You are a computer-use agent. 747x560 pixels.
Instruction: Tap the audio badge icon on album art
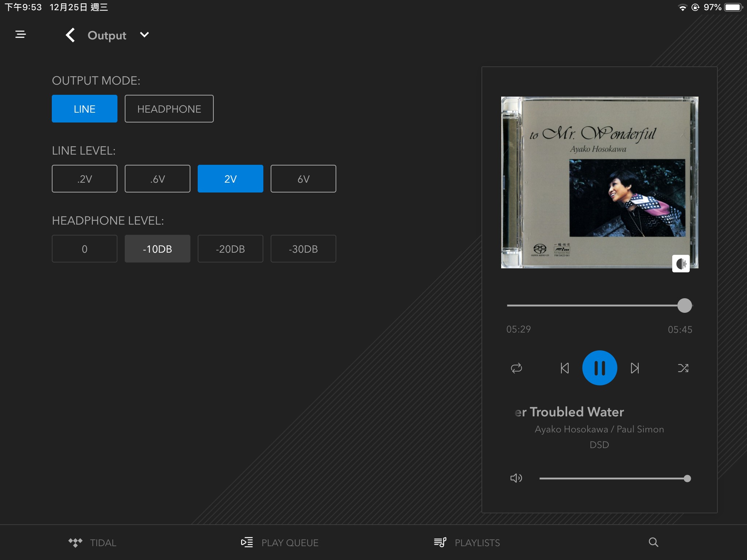click(681, 263)
